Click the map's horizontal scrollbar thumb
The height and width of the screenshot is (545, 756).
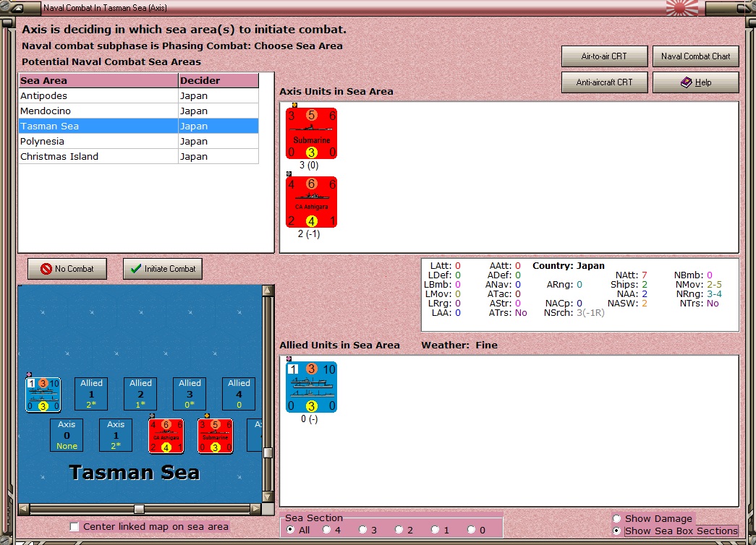click(139, 509)
